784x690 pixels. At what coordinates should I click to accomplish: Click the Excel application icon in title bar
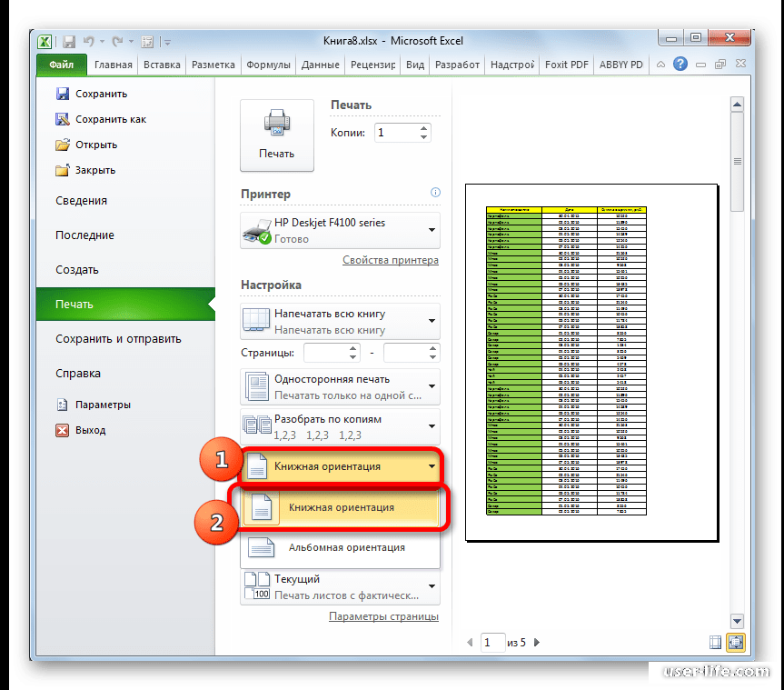[45, 42]
